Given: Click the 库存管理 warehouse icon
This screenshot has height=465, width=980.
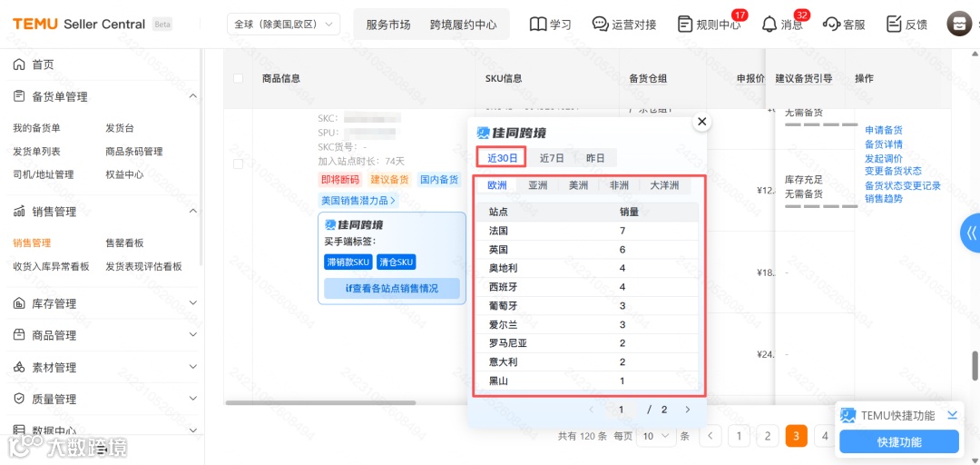Looking at the screenshot, I should click(19, 303).
